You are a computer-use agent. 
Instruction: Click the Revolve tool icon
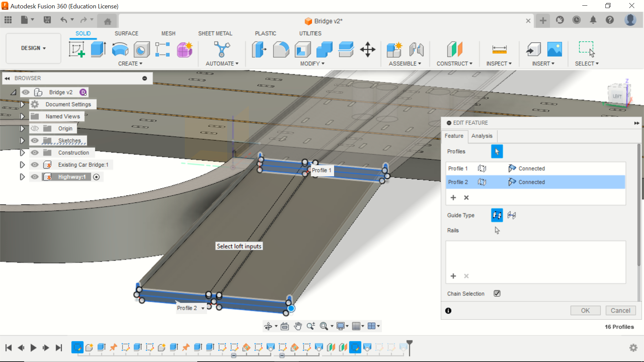[120, 49]
